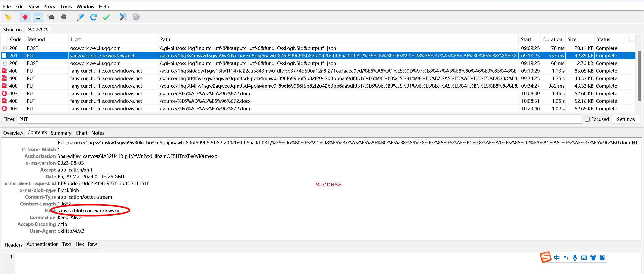Screen dimensions: 644x274
Task: Click the document icon of the 201 PUT row
Action: [4, 55]
